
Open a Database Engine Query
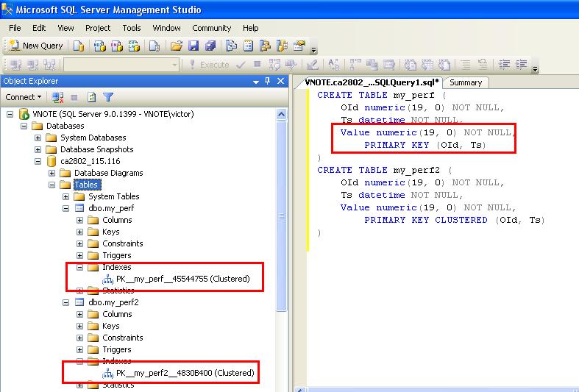coord(79,46)
